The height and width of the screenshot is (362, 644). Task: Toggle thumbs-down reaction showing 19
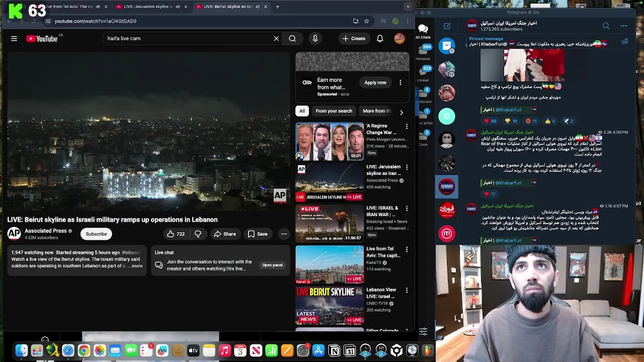pyautogui.click(x=512, y=121)
